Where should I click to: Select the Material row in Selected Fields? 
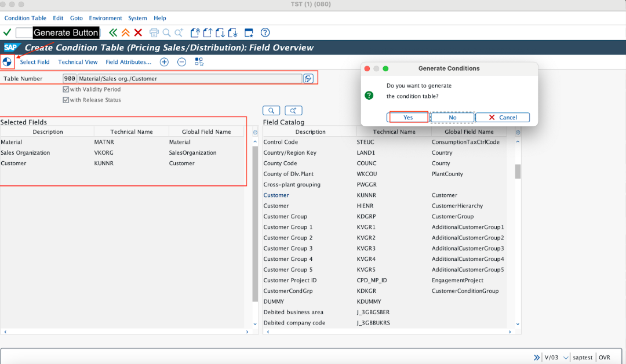pos(122,142)
